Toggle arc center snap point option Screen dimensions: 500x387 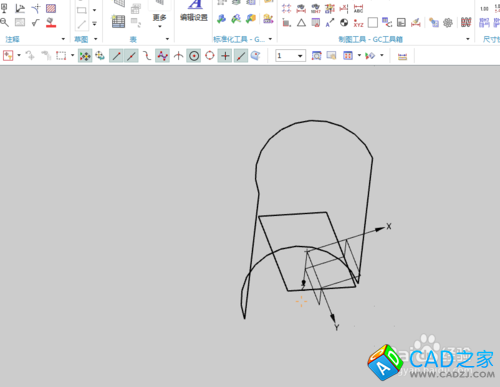coord(194,56)
